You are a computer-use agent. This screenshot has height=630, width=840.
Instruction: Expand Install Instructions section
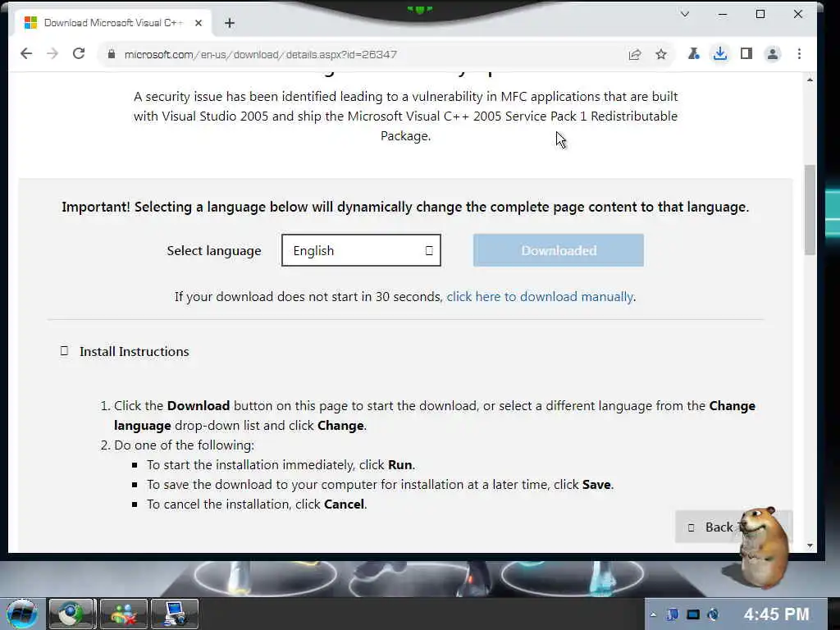pyautogui.click(x=125, y=351)
